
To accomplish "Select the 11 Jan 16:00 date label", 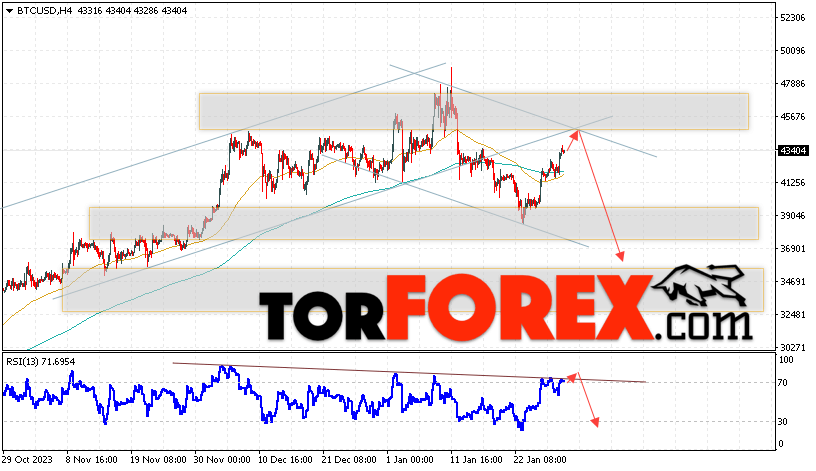I will click(477, 460).
